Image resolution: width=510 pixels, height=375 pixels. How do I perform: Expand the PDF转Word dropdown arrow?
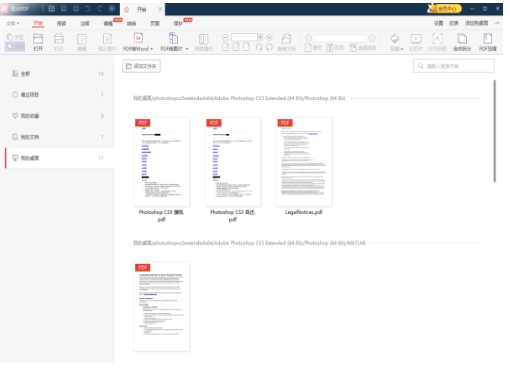pyautogui.click(x=152, y=49)
